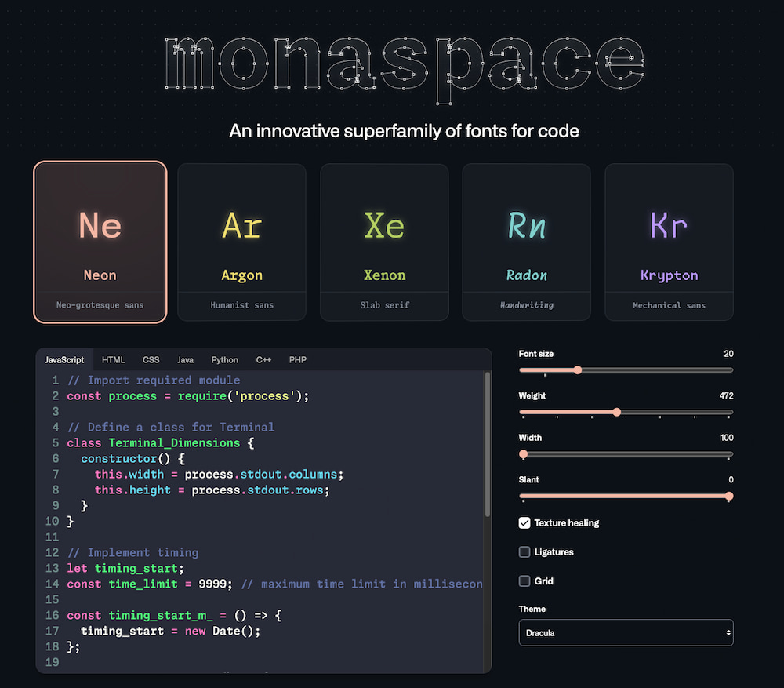The image size is (784, 688).
Task: Click code 'timing_start = new Date();'
Action: tap(171, 632)
